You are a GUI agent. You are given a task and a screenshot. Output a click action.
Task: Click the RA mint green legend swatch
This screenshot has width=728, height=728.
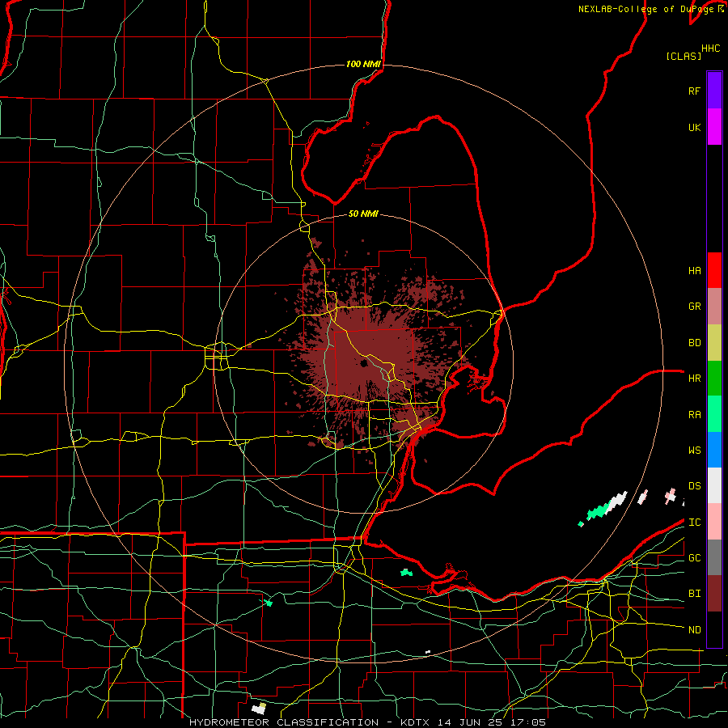click(714, 414)
